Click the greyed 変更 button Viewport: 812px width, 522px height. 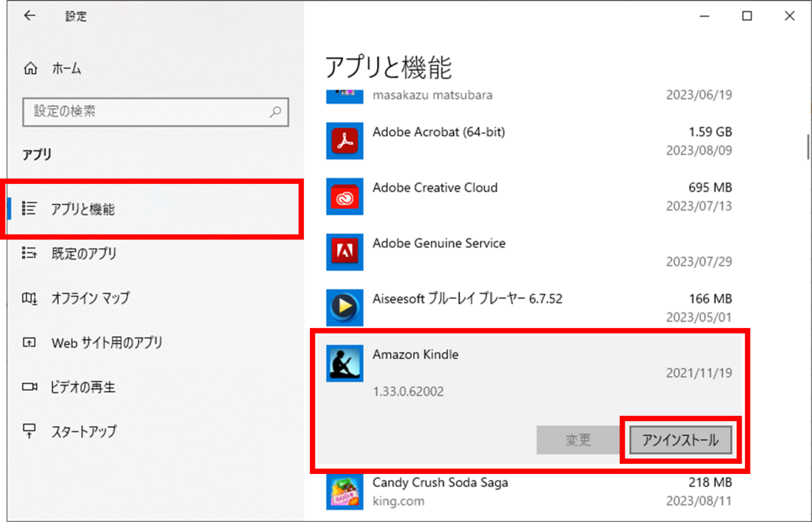tap(579, 440)
